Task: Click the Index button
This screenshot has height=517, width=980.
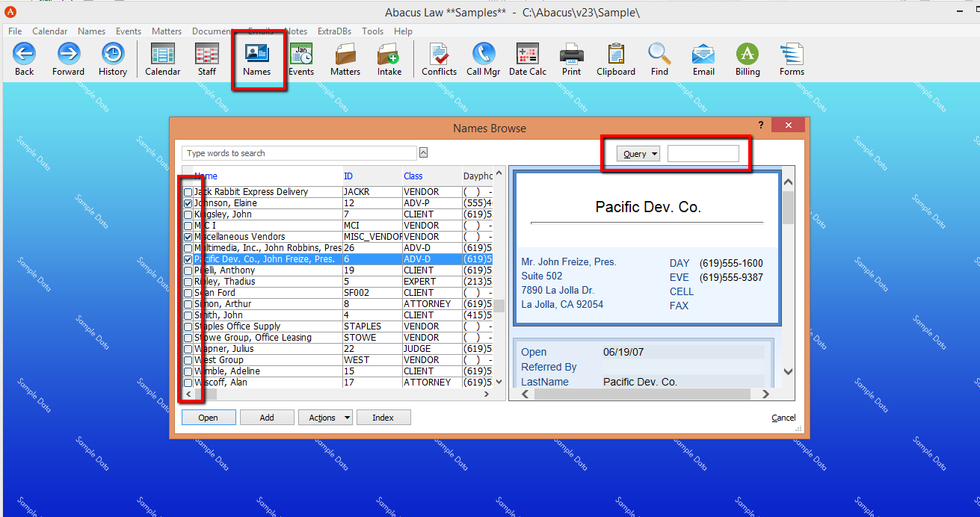Action: [383, 418]
